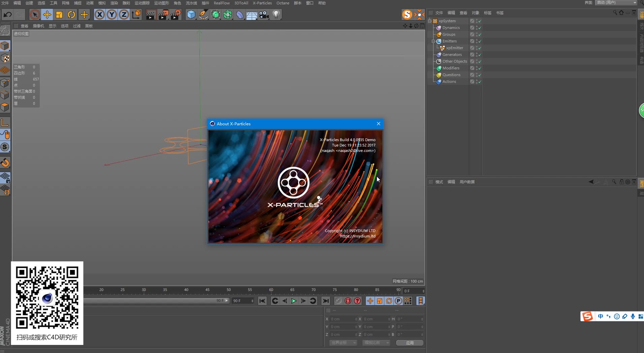Image resolution: width=644 pixels, height=353 pixels.
Task: Open the spline Pen tool
Action: point(203,14)
